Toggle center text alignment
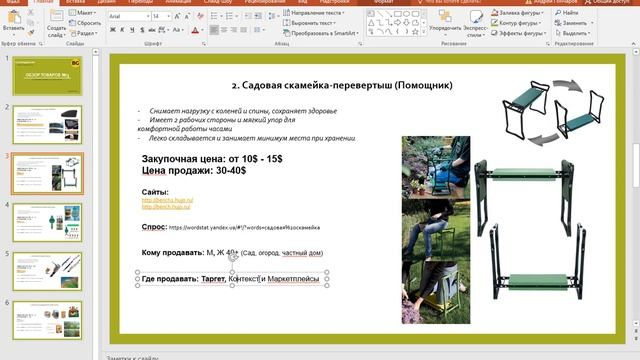 click(224, 30)
